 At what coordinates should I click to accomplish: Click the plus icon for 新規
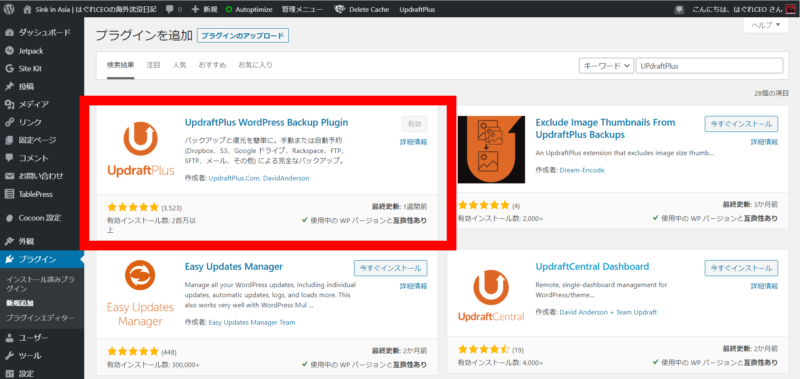195,9
